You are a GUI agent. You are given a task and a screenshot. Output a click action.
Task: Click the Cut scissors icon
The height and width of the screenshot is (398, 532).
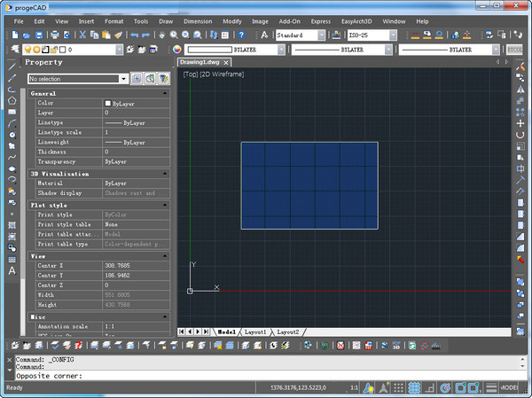82,35
